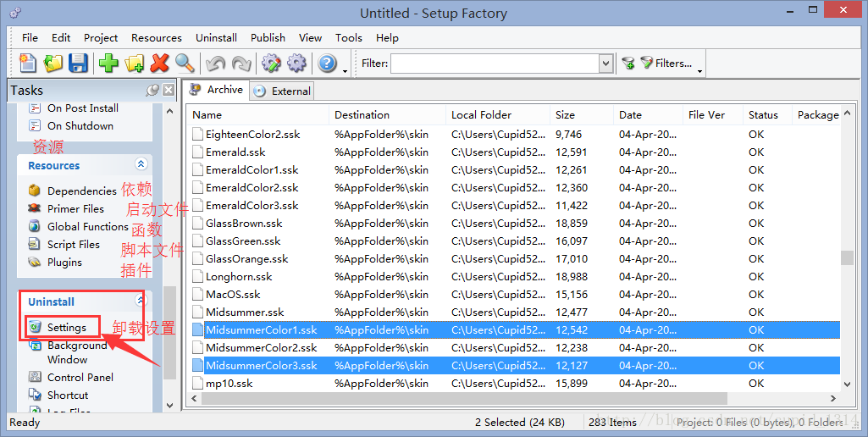Open the Resources menu
Image resolution: width=868 pixels, height=437 pixels.
point(157,37)
